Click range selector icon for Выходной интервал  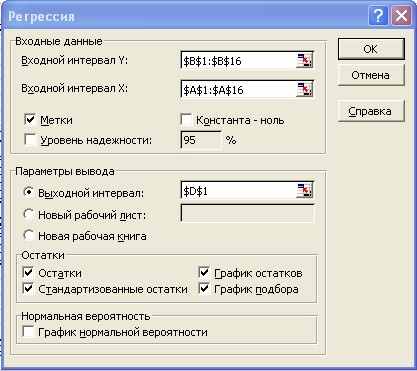point(304,190)
